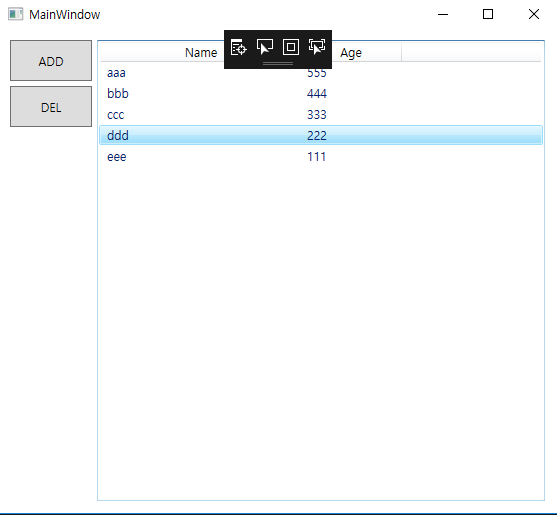Screen dimensions: 557x515
Task: Click the age value 222
Action: pyautogui.click(x=317, y=136)
